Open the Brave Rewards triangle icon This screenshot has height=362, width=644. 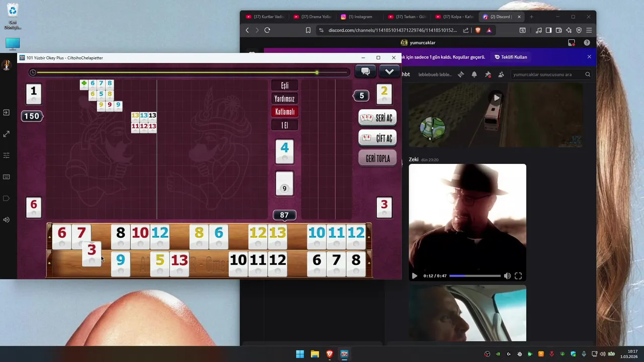tap(489, 30)
